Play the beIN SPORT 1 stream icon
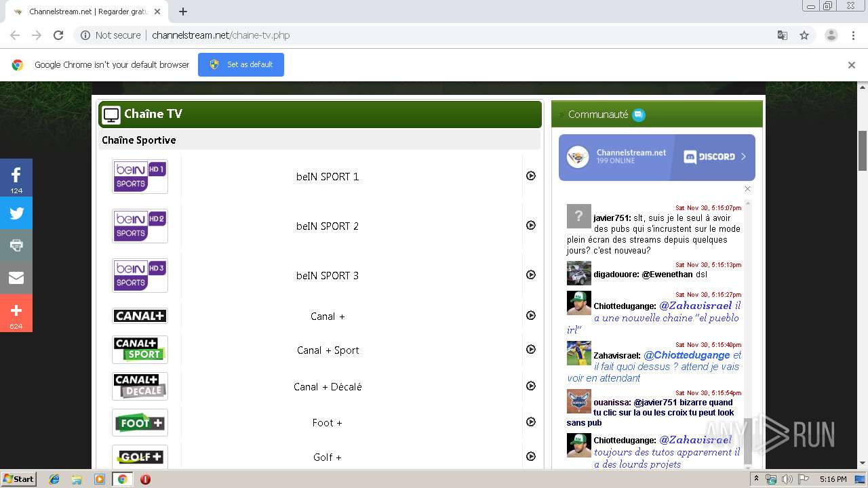Image resolution: width=868 pixels, height=488 pixels. click(x=531, y=176)
